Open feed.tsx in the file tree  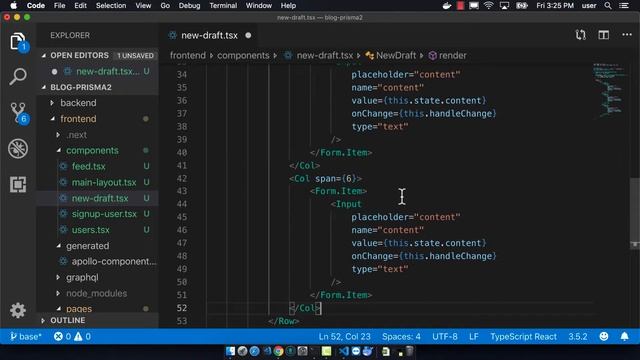point(88,167)
